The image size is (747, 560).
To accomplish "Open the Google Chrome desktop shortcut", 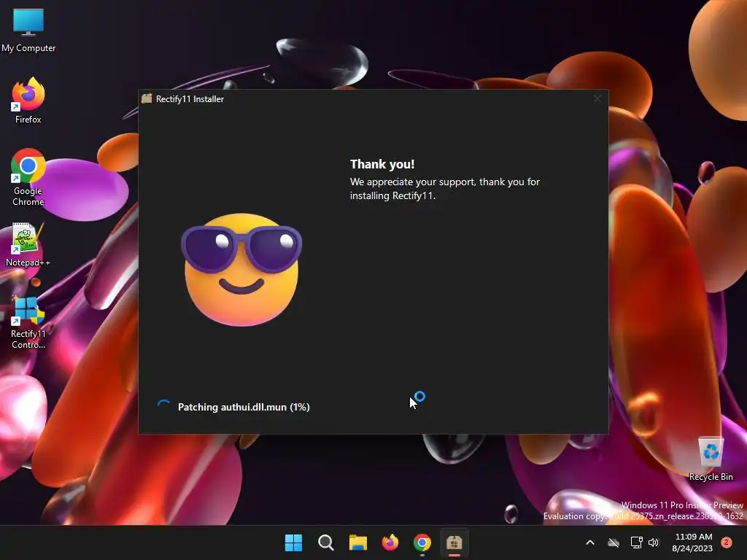I will point(28,177).
